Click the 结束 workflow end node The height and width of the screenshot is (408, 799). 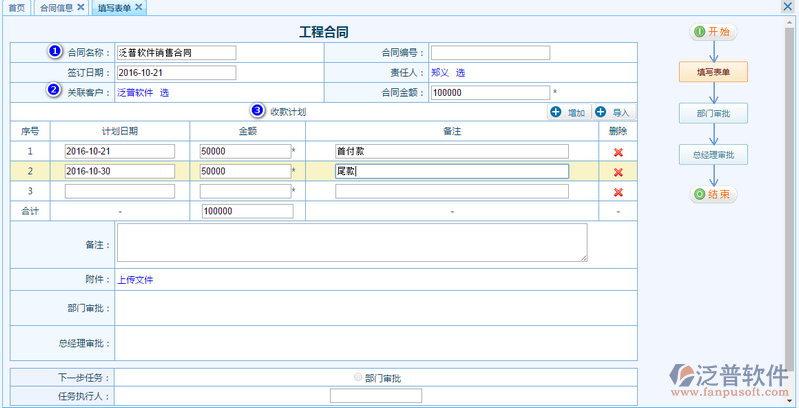[713, 195]
